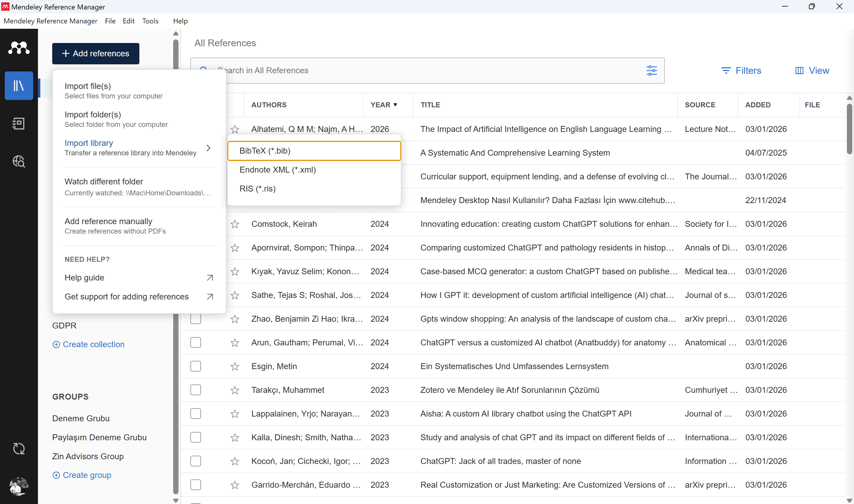The width and height of the screenshot is (854, 504).
Task: Click the reference table vertical scrollbar thumb
Action: [x=849, y=129]
